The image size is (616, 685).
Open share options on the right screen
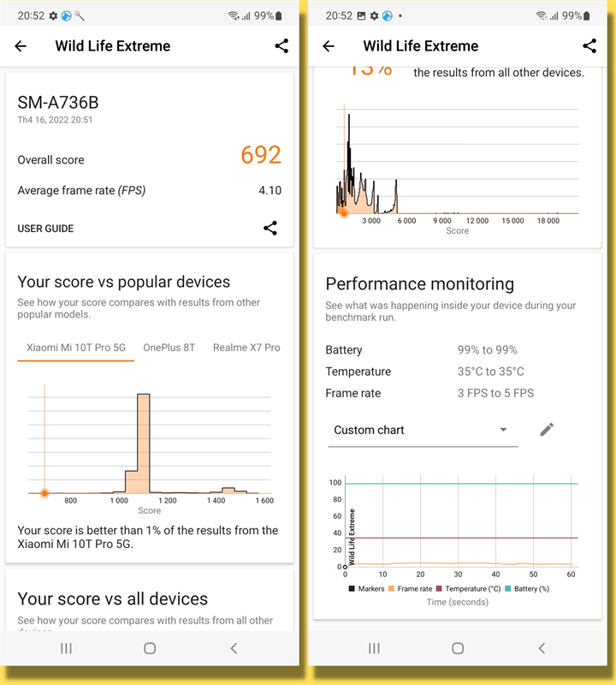click(589, 46)
